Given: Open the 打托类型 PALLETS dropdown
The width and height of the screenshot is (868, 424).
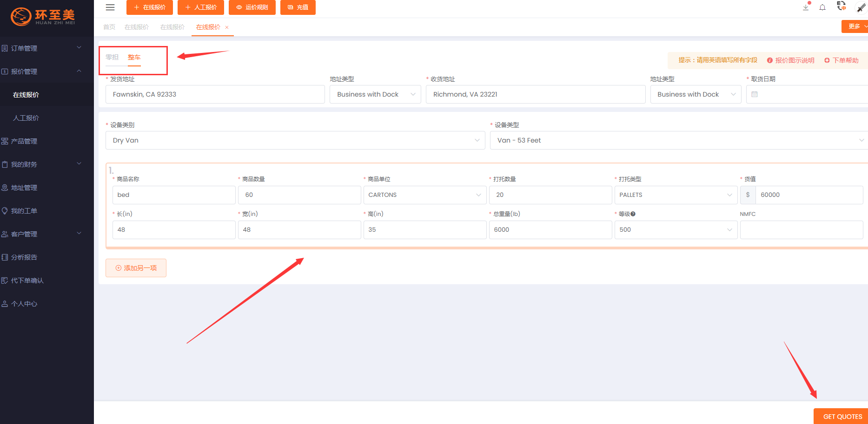Looking at the screenshot, I should 676,195.
